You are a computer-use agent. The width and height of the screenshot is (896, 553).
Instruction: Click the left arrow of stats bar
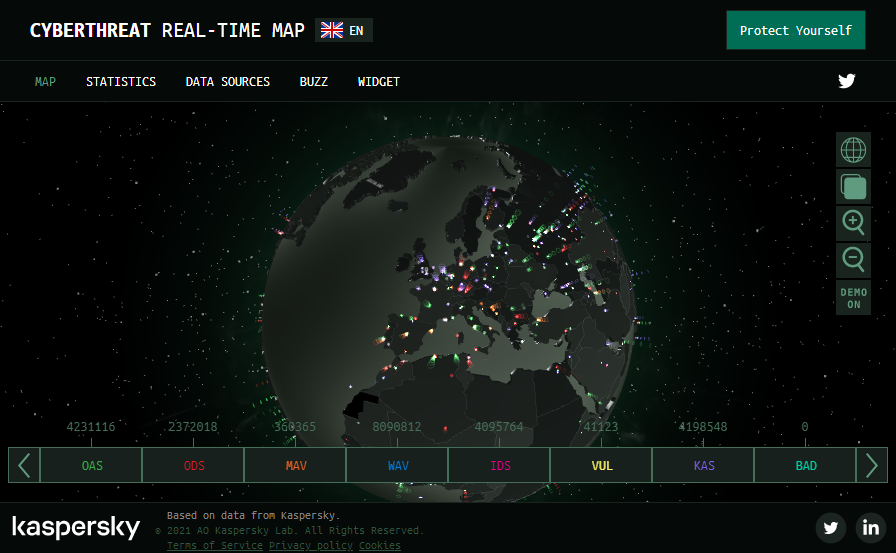(x=24, y=465)
